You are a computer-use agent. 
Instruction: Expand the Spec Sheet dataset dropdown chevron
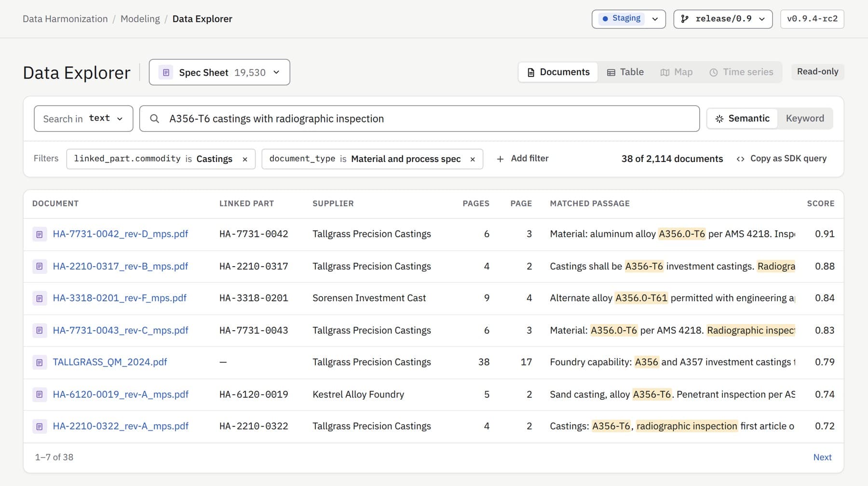(276, 72)
